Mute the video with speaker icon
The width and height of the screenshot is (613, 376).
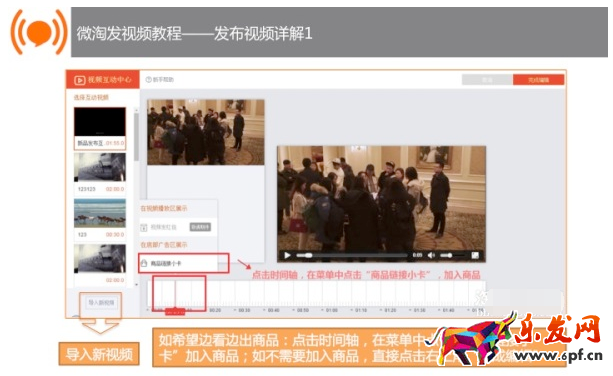pyautogui.click(x=431, y=255)
